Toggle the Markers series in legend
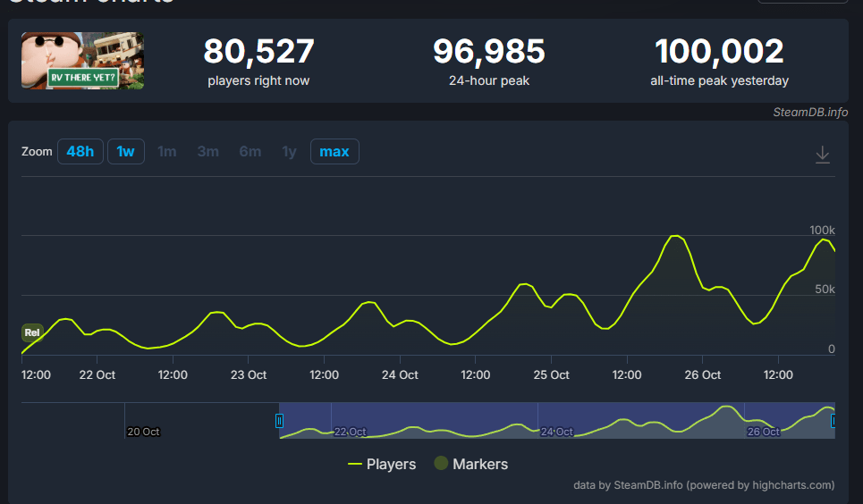863x504 pixels. tap(470, 464)
